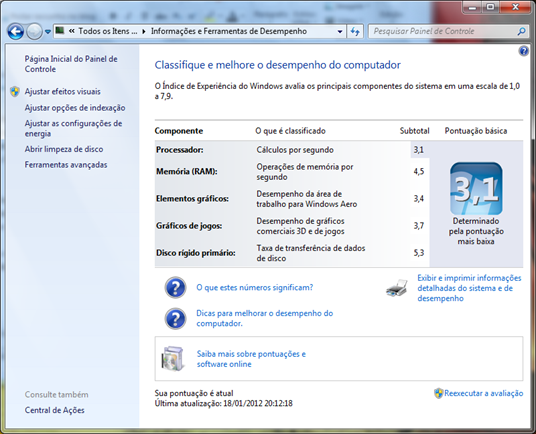
Task: Open 'Exibir e imprimir informações detalhadas' link
Action: tap(469, 288)
